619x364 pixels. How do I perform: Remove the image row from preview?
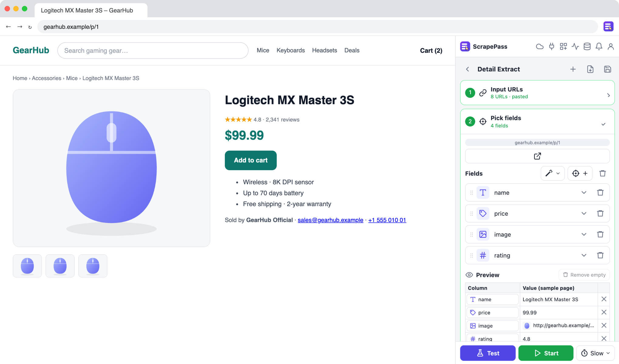pos(604,325)
